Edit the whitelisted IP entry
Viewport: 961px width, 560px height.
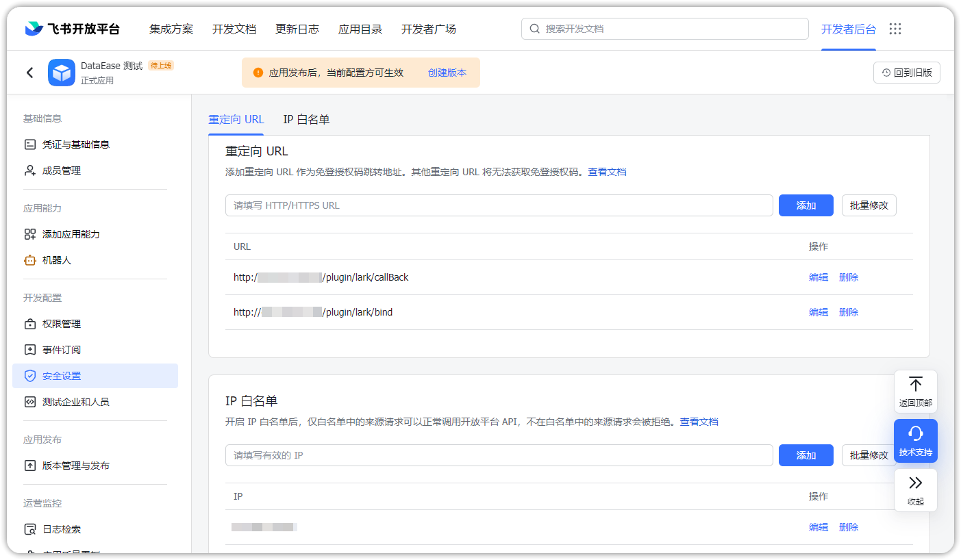pos(819,527)
